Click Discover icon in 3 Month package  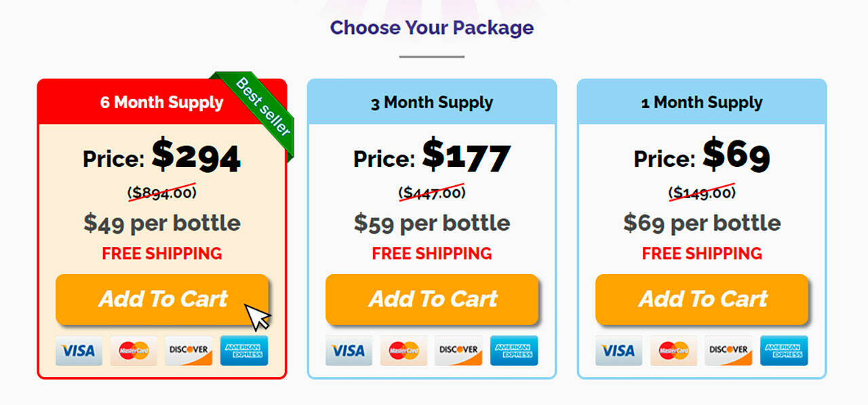[458, 351]
